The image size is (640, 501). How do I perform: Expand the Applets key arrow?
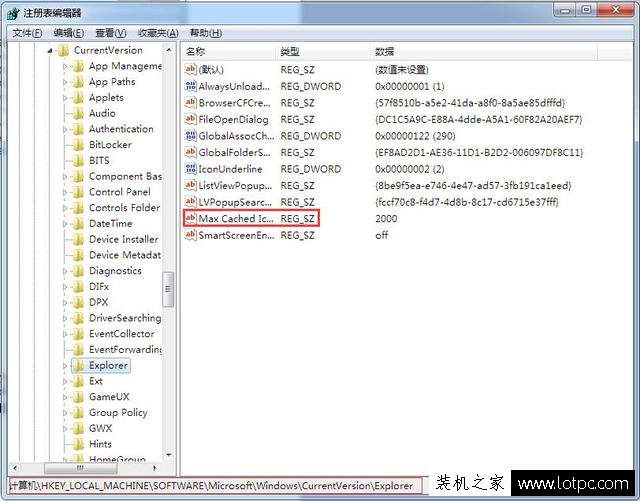[65, 98]
